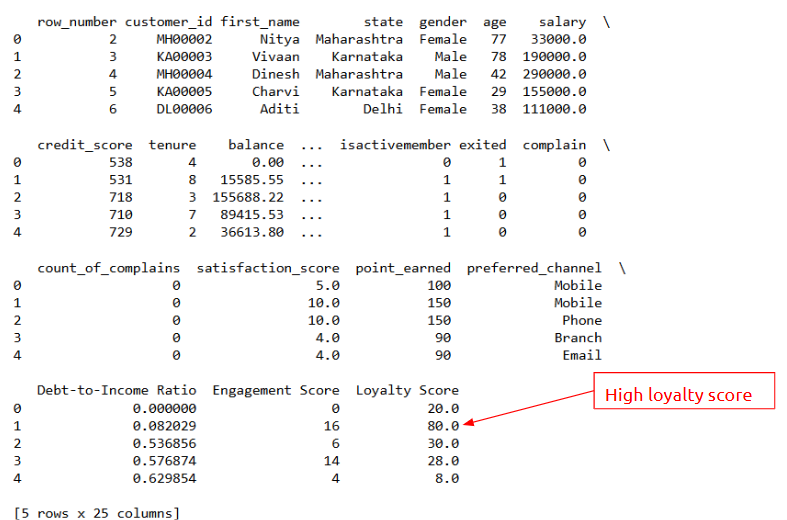
Task: Click salary value 290000.0
Action: pyautogui.click(x=554, y=74)
